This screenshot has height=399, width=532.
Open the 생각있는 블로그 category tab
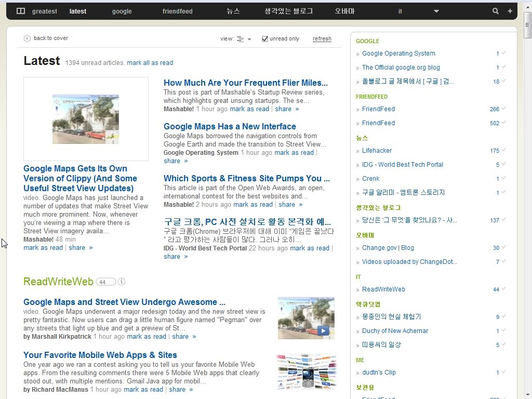[289, 11]
